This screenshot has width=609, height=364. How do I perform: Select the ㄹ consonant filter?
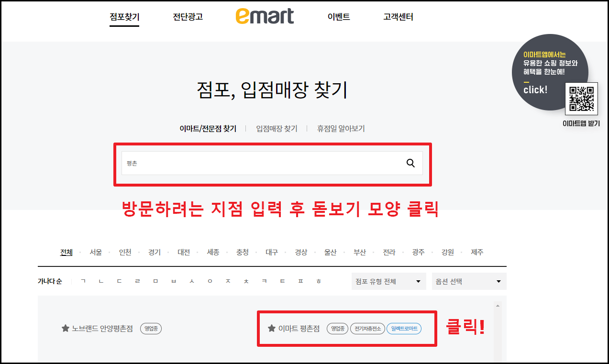coord(137,281)
